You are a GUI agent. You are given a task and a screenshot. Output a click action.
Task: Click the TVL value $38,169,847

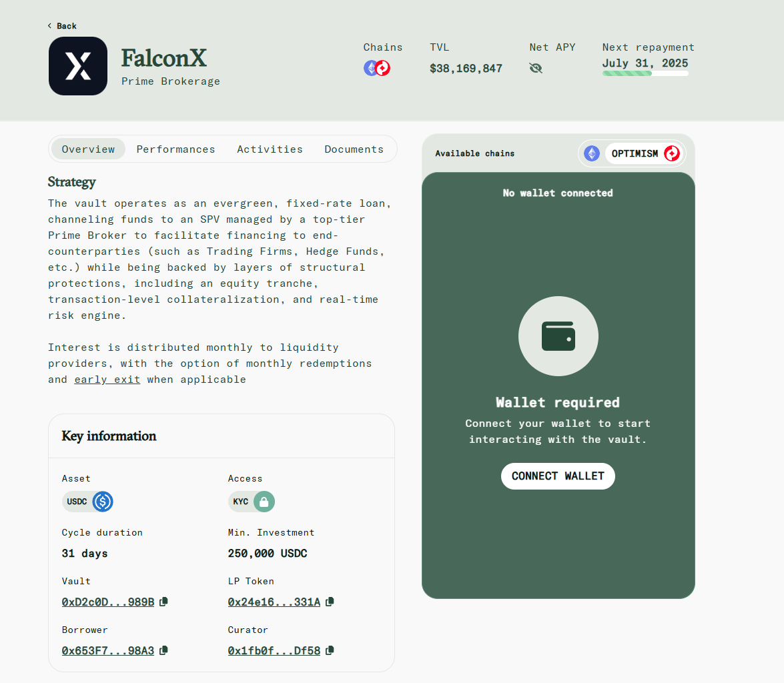[x=466, y=69]
